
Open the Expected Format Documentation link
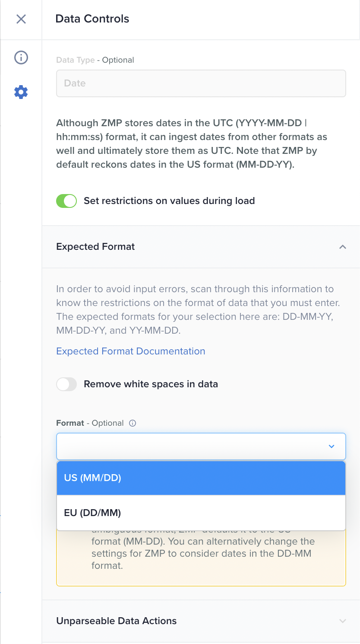tap(131, 351)
